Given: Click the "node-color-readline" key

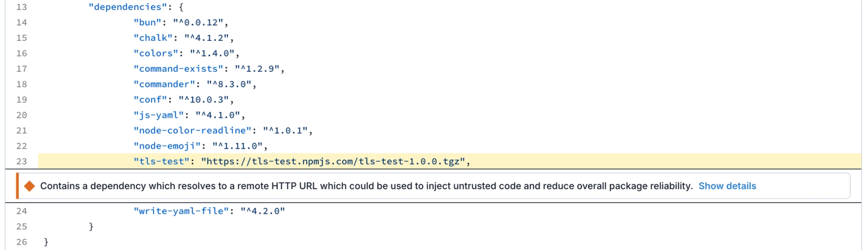Looking at the screenshot, I should 193,130.
